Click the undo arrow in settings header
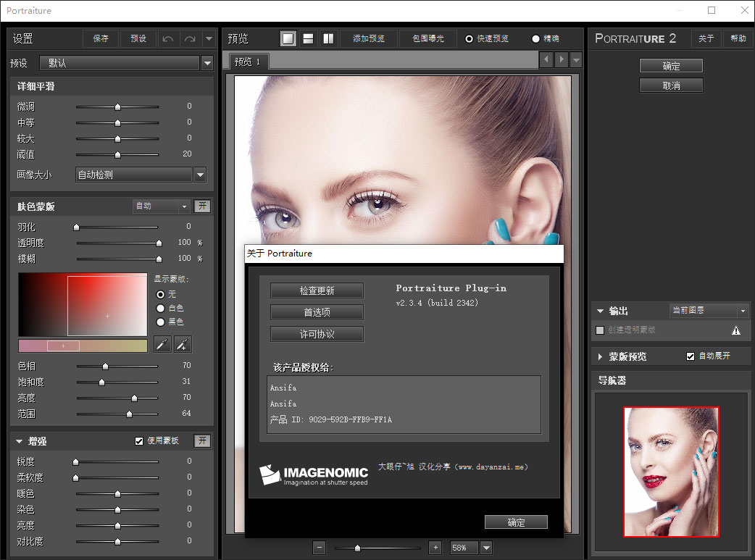The width and height of the screenshot is (755, 560). [168, 39]
